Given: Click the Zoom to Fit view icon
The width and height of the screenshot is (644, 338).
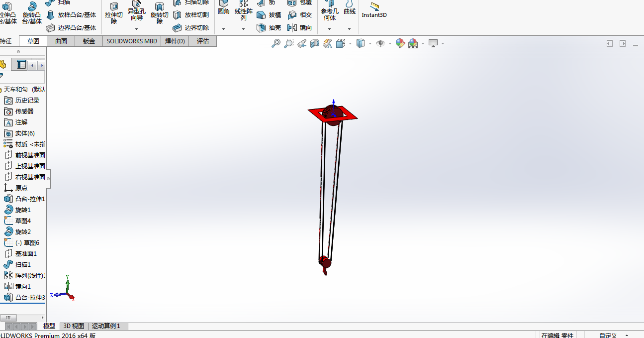Looking at the screenshot, I should 276,44.
